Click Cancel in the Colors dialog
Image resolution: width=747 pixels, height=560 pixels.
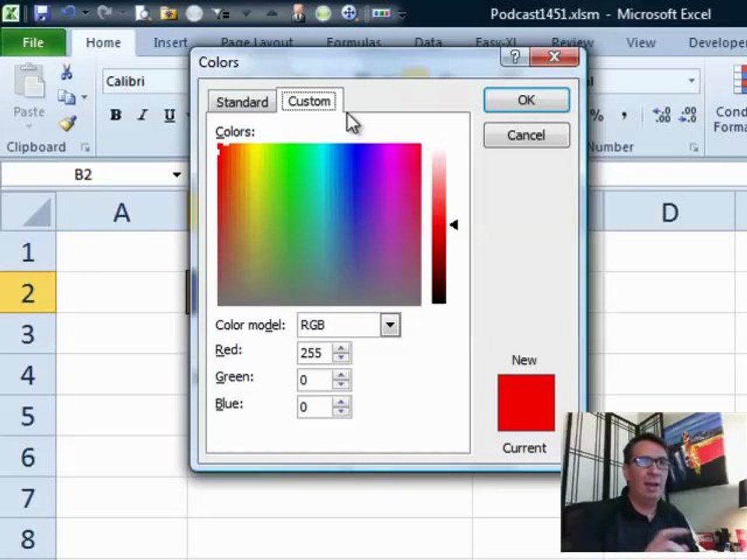tap(527, 135)
